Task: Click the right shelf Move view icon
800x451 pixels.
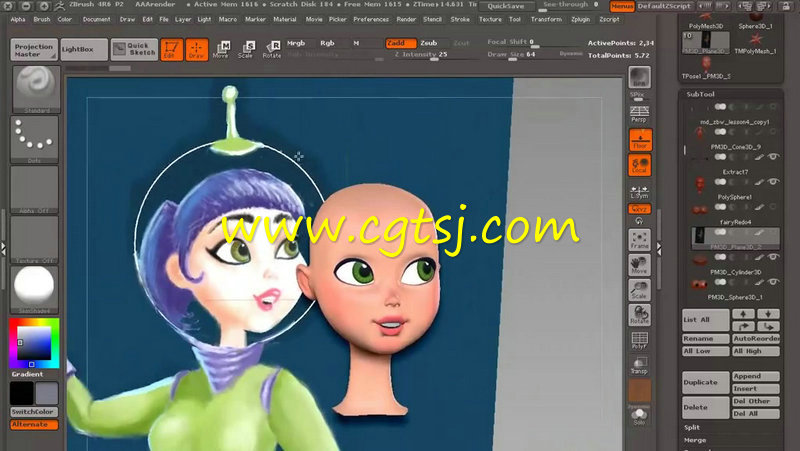Action: pyautogui.click(x=639, y=265)
